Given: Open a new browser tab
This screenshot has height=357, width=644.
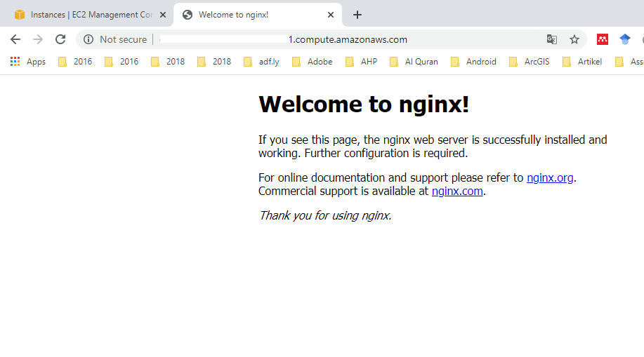Looking at the screenshot, I should [357, 15].
